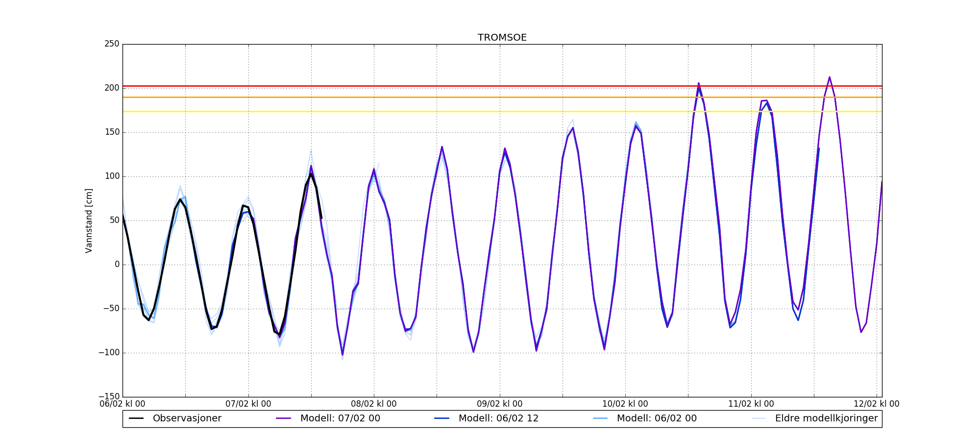This screenshot has width=980, height=441.
Task: Click the −150 y-axis tick label
Action: pyautogui.click(x=109, y=396)
